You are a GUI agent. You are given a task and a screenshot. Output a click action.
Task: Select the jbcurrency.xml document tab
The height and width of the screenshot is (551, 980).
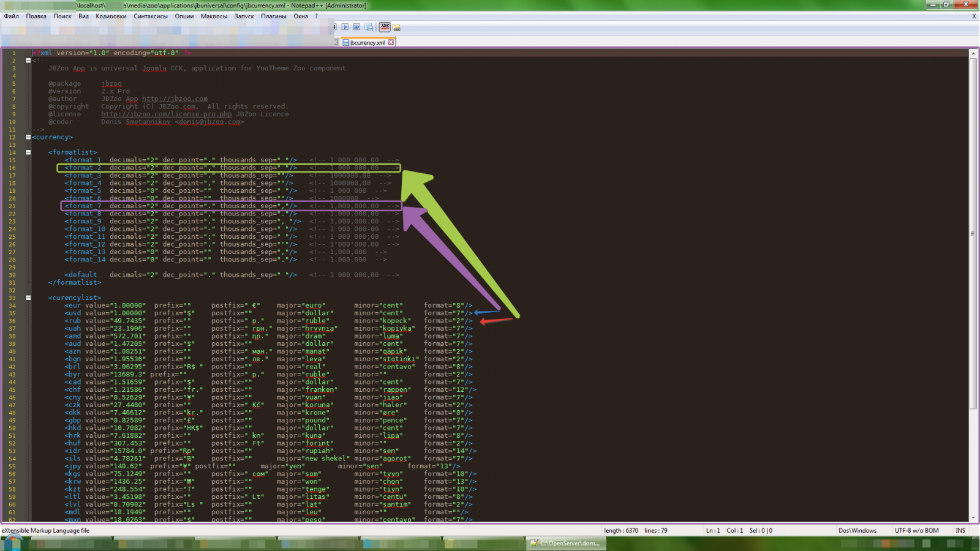coord(367,43)
